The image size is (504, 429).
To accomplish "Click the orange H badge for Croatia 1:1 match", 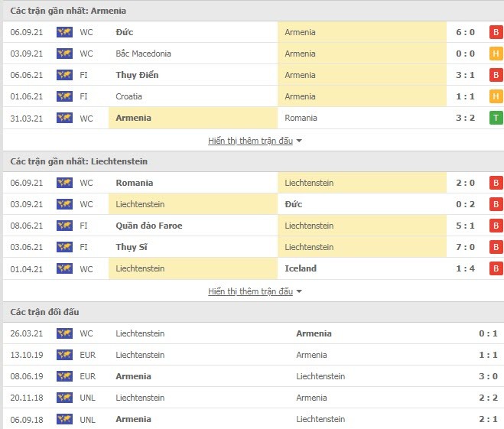I will (x=496, y=96).
